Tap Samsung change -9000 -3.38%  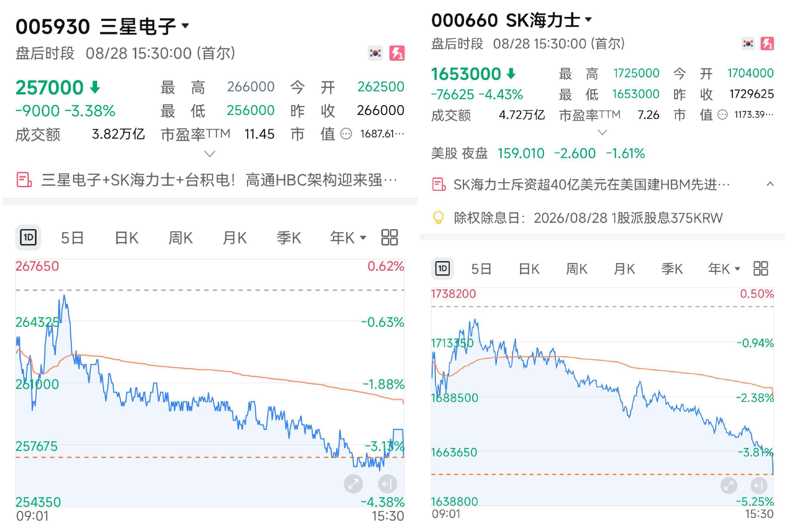65,111
